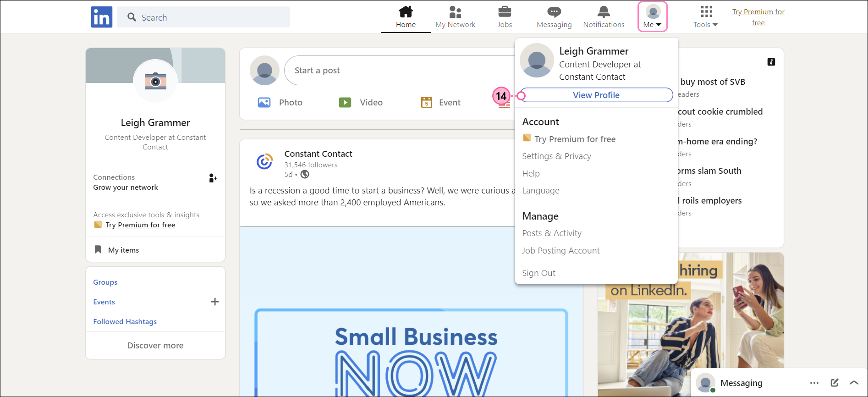Click Try Premium for free in sidebar

tap(140, 225)
